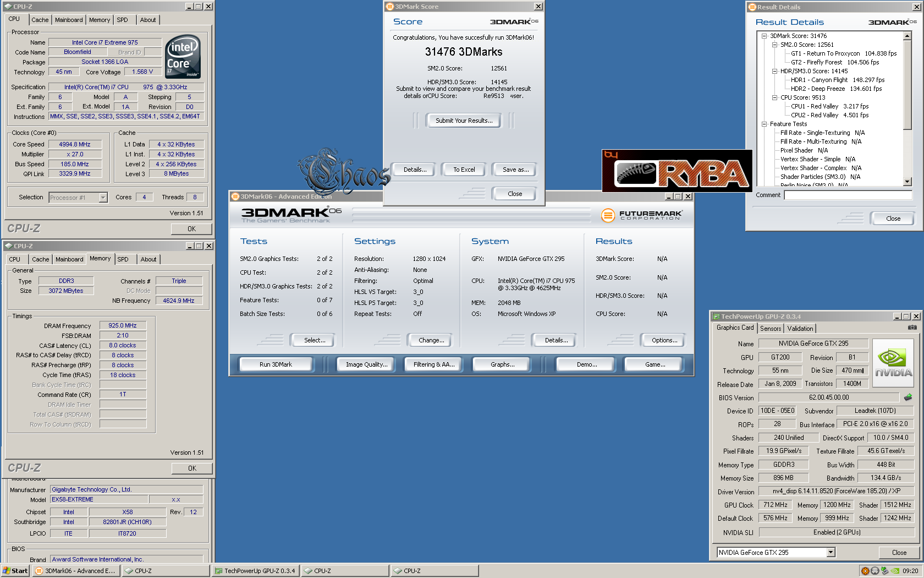The image size is (924, 578).
Task: Switch to TechPowerUp GPU-Z in the taskbar
Action: click(256, 571)
